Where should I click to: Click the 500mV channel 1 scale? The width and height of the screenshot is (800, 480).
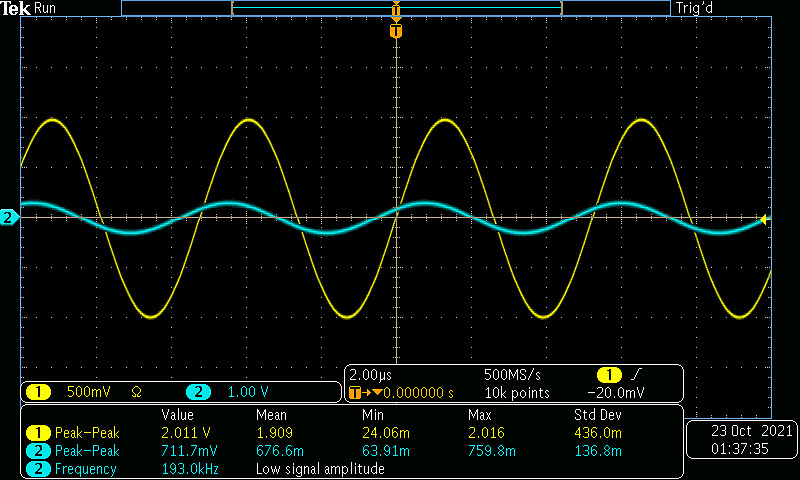89,392
